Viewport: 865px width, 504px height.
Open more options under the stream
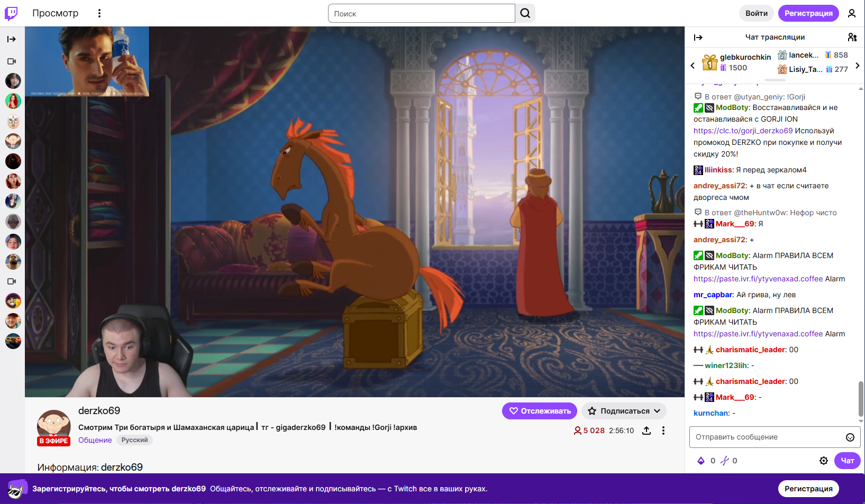click(663, 430)
